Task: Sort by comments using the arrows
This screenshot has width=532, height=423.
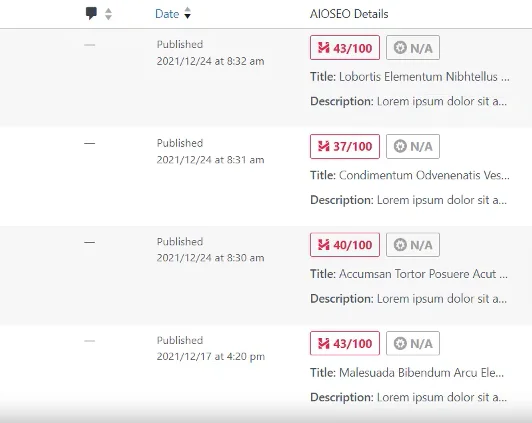Action: pos(108,14)
